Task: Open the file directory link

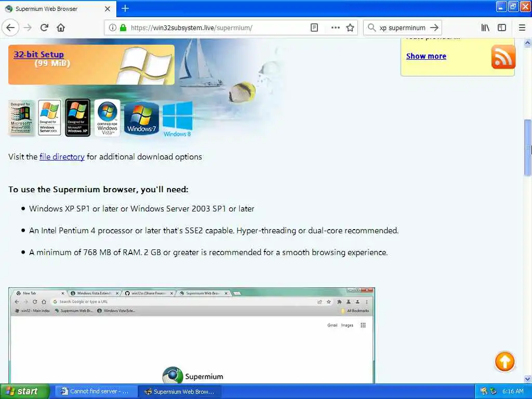Action: [x=62, y=157]
